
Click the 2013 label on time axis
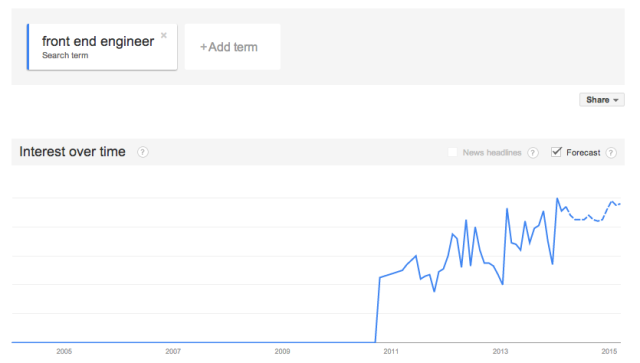(500, 351)
